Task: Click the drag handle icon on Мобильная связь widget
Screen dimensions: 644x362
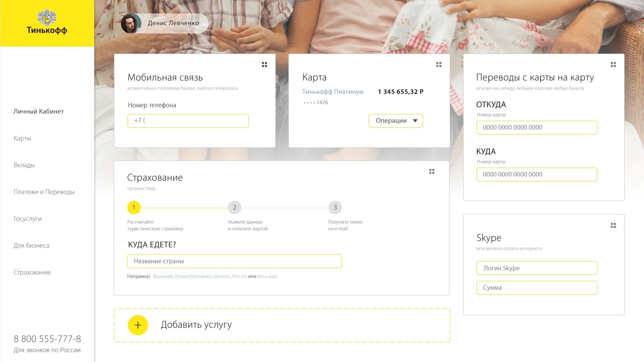Action: click(x=265, y=65)
